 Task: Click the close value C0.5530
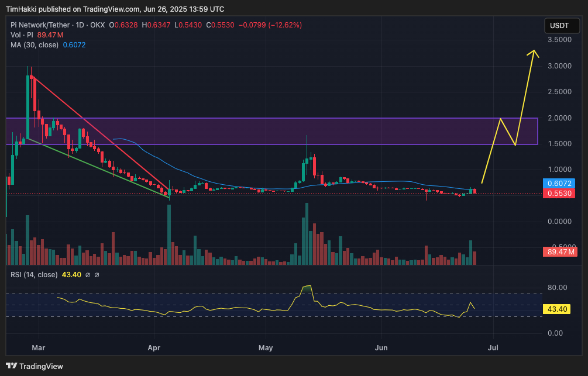(x=220, y=25)
